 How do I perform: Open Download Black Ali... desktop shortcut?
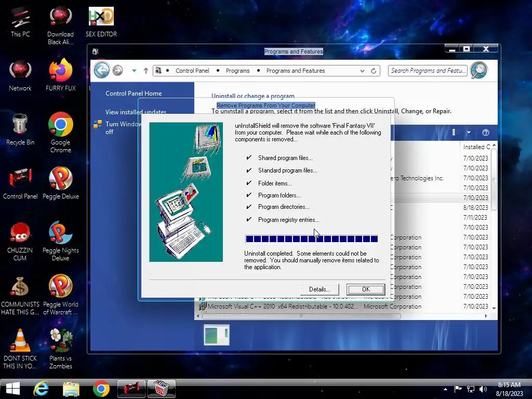(x=60, y=26)
